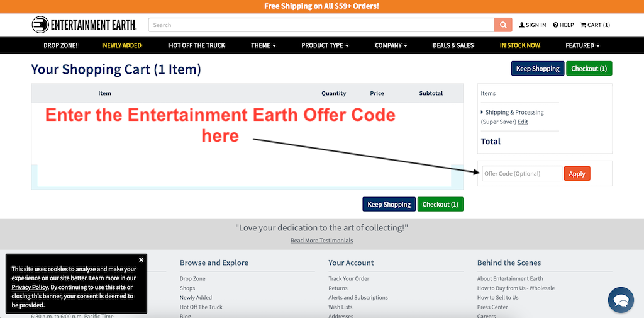Image resolution: width=644 pixels, height=318 pixels.
Task: Open footer Hot Off The Truck link
Action: [x=201, y=307]
